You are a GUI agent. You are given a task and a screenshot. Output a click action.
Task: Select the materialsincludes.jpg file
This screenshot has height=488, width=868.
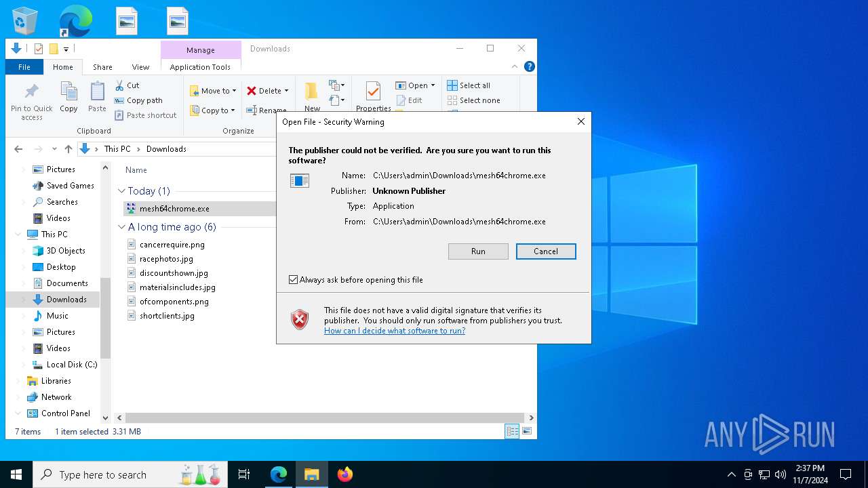(x=177, y=287)
